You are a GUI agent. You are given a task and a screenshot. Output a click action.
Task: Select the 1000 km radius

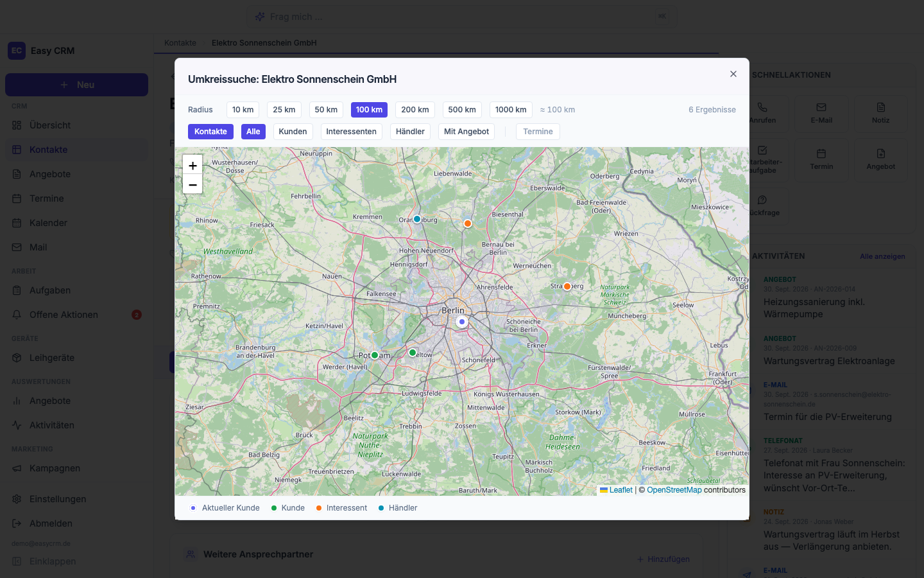(x=511, y=110)
